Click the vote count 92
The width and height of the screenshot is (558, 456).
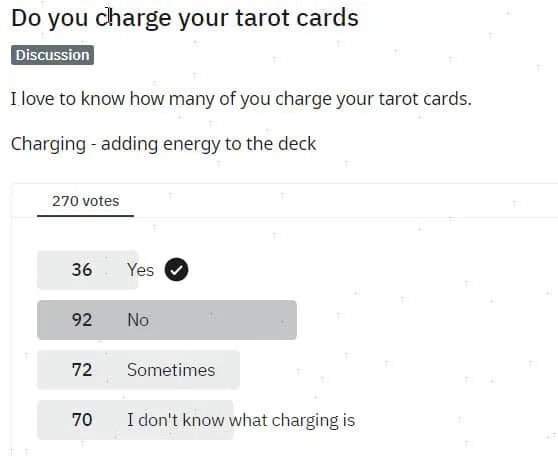82,320
